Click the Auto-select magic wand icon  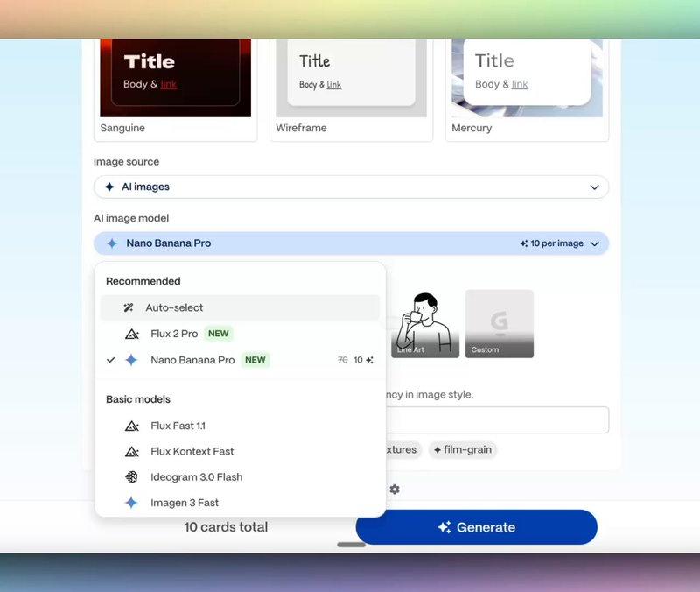point(129,307)
